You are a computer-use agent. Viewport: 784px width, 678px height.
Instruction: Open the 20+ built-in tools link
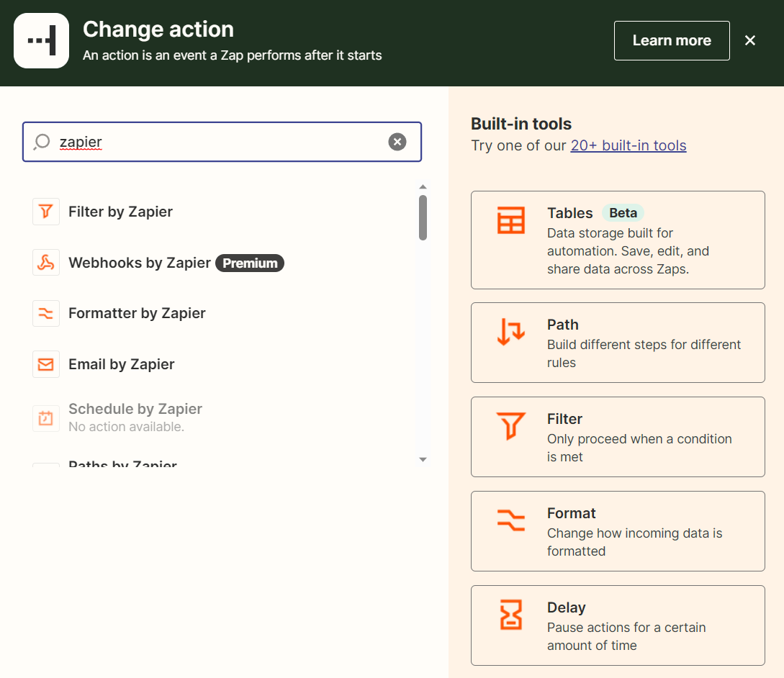628,145
